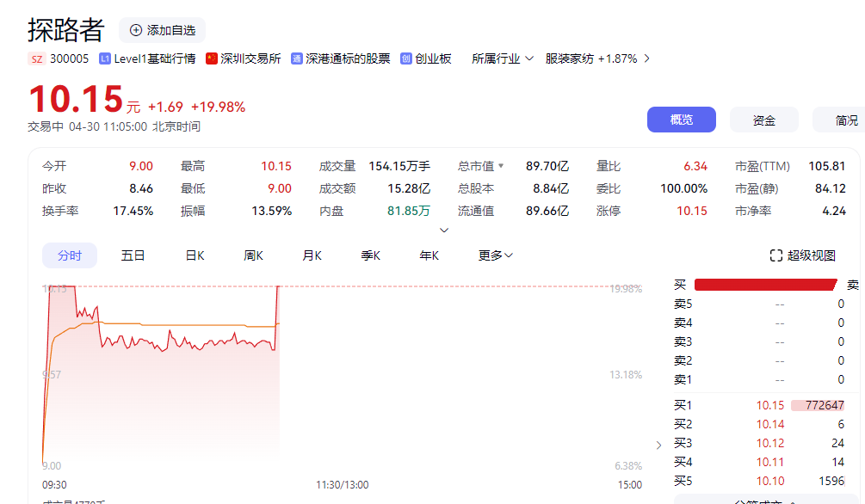The image size is (865, 504).
Task: Click the 振幅 value 13.59%
Action: (x=271, y=211)
